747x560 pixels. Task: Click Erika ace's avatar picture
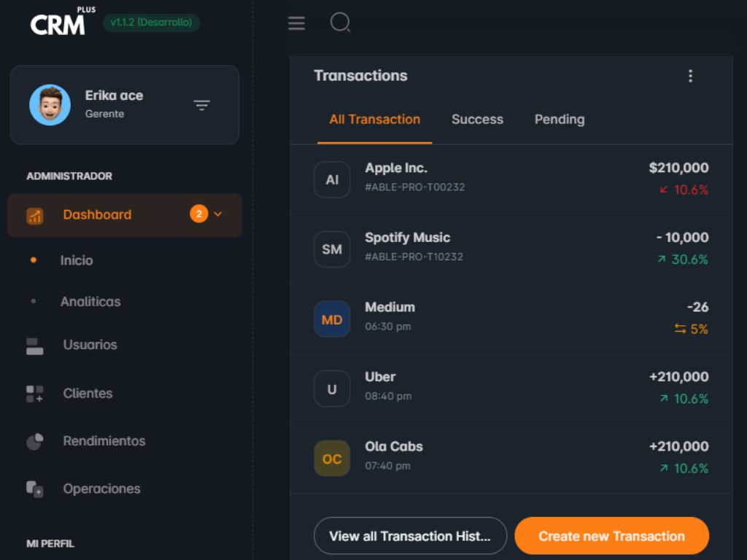[50, 105]
